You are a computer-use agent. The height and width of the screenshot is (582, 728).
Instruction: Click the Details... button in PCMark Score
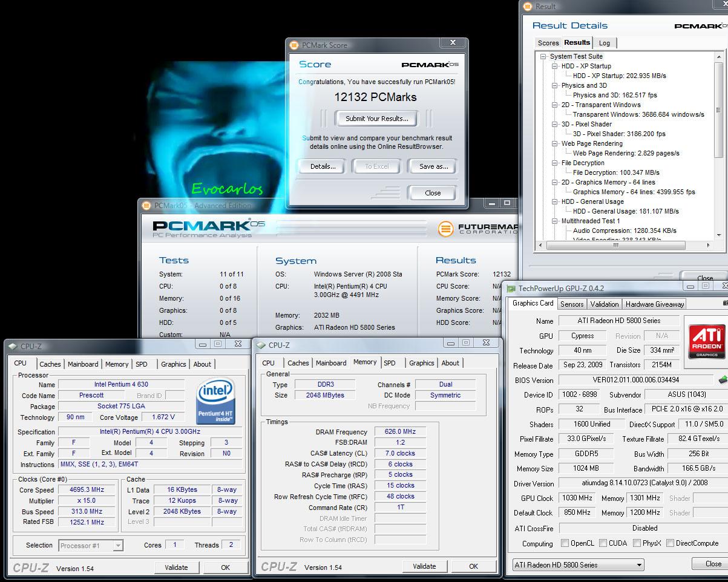(x=323, y=166)
